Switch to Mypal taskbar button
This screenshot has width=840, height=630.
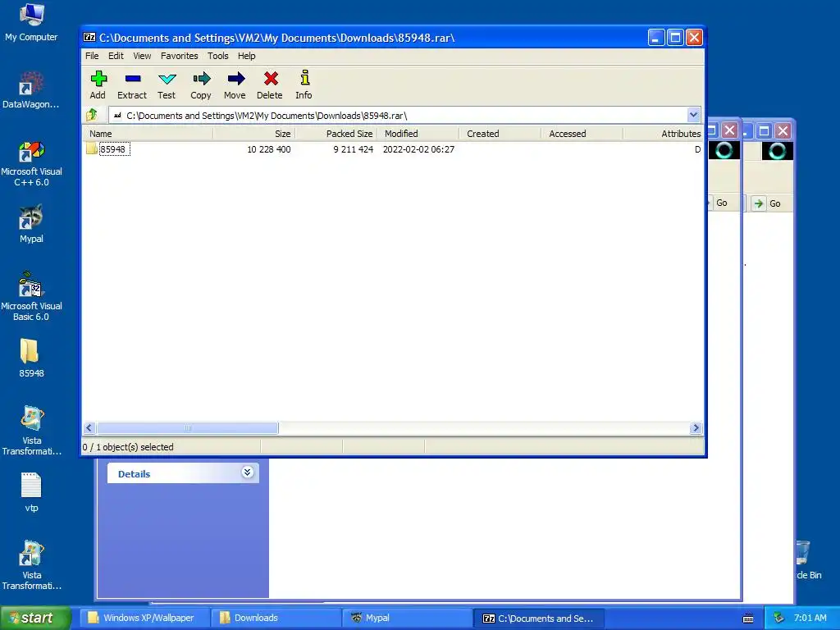(407, 618)
